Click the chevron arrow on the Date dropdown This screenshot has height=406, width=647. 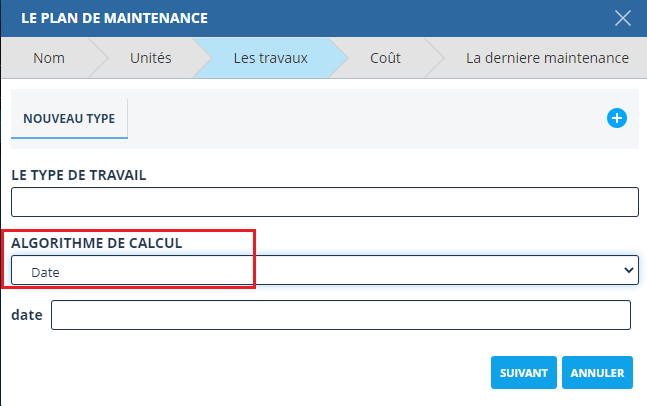629,270
